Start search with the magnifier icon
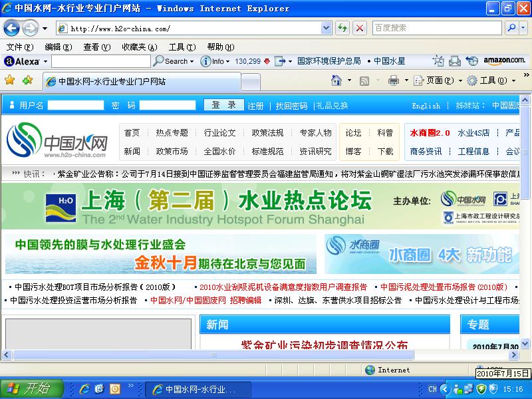The height and width of the screenshot is (399, 532). [511, 28]
